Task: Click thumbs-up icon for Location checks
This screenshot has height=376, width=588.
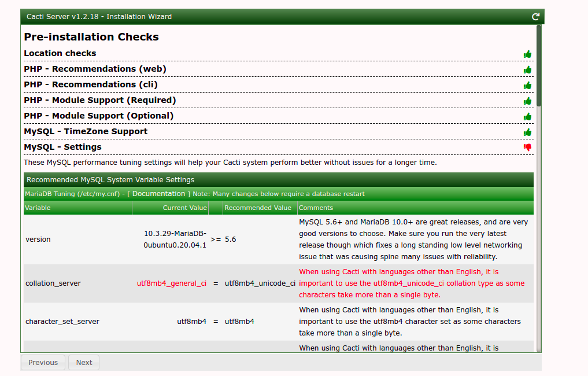Action: (527, 54)
